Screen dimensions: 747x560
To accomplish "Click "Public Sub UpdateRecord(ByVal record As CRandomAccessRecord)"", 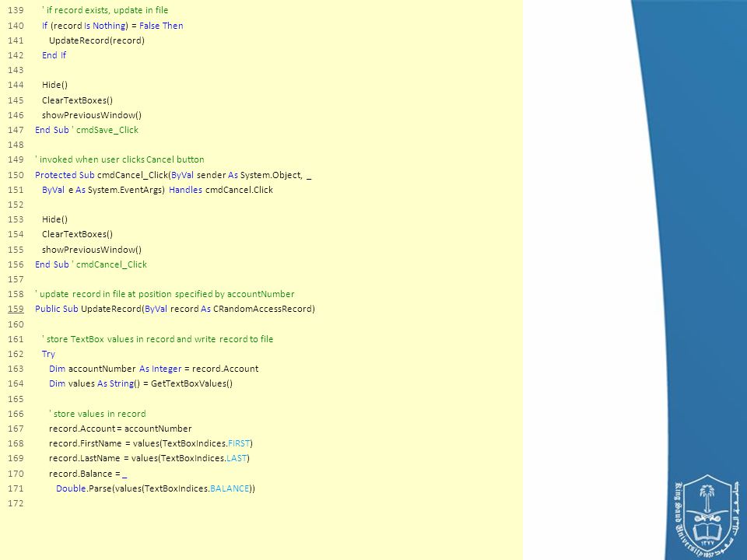I will (175, 309).
